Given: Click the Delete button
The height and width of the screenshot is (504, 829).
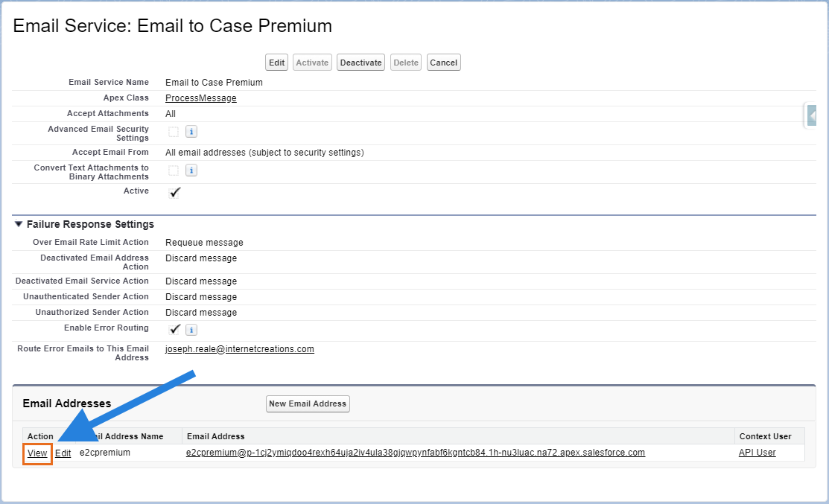Looking at the screenshot, I should (406, 63).
